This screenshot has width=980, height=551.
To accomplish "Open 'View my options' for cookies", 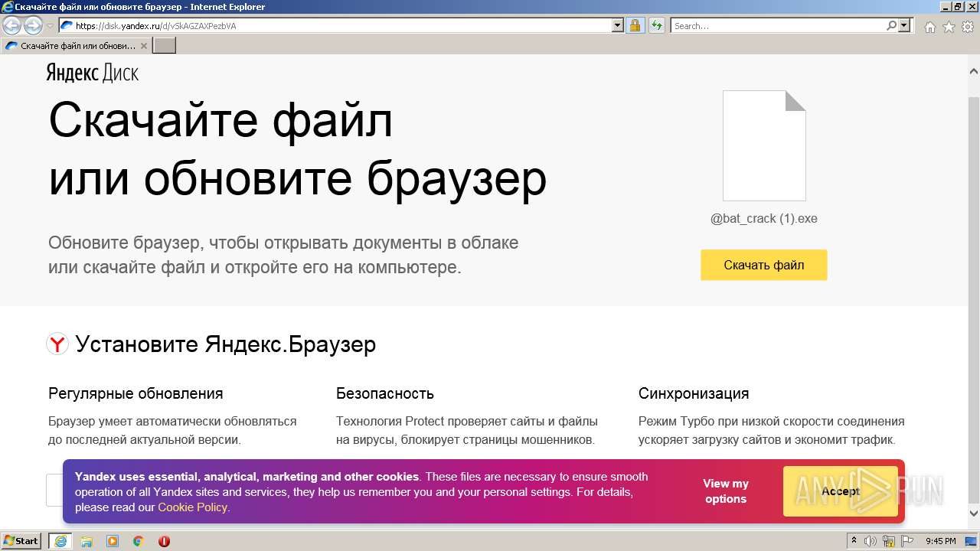I will point(726,491).
